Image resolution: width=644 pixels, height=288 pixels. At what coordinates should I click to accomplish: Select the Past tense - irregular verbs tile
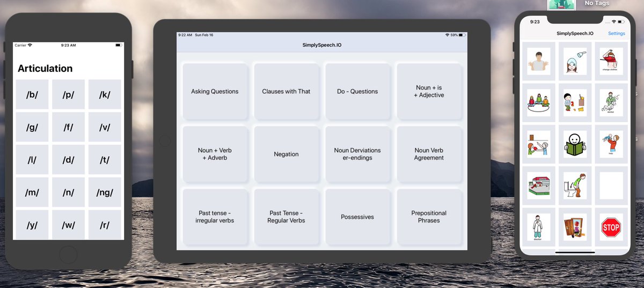point(215,217)
